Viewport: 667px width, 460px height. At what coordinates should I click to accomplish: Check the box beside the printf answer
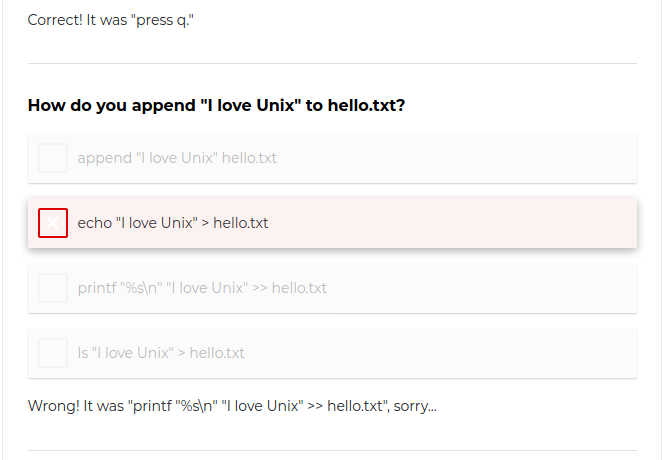[53, 288]
